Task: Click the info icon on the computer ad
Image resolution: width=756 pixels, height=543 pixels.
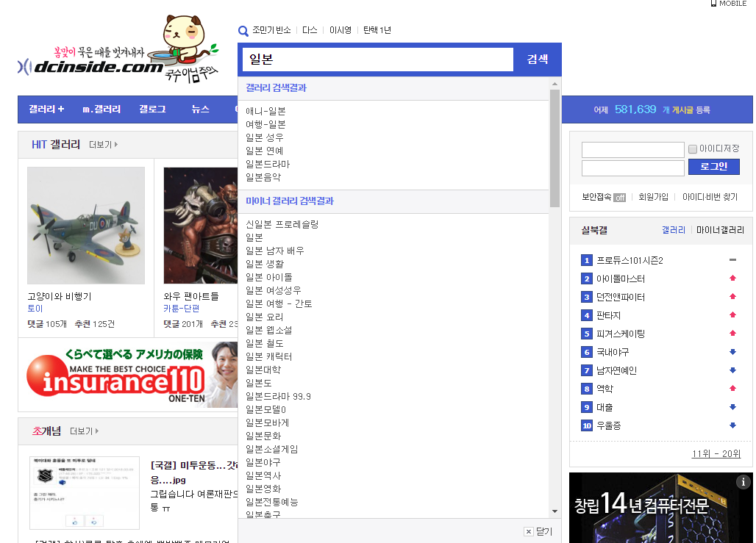Action: click(x=743, y=482)
